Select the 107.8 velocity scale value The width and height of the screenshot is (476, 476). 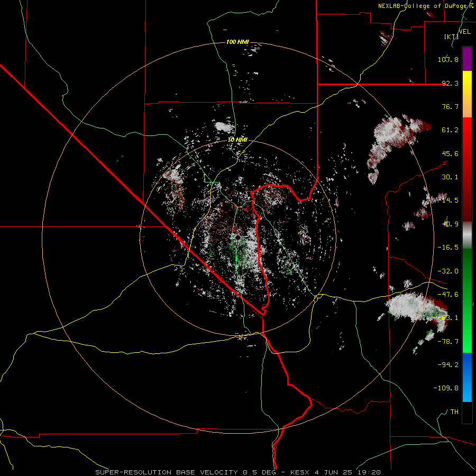click(x=448, y=59)
